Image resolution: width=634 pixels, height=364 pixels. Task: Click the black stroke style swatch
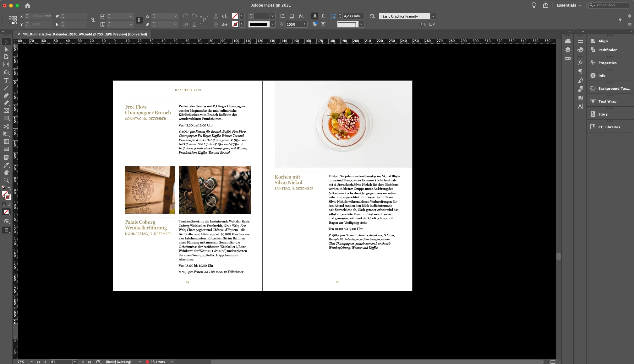click(x=258, y=24)
